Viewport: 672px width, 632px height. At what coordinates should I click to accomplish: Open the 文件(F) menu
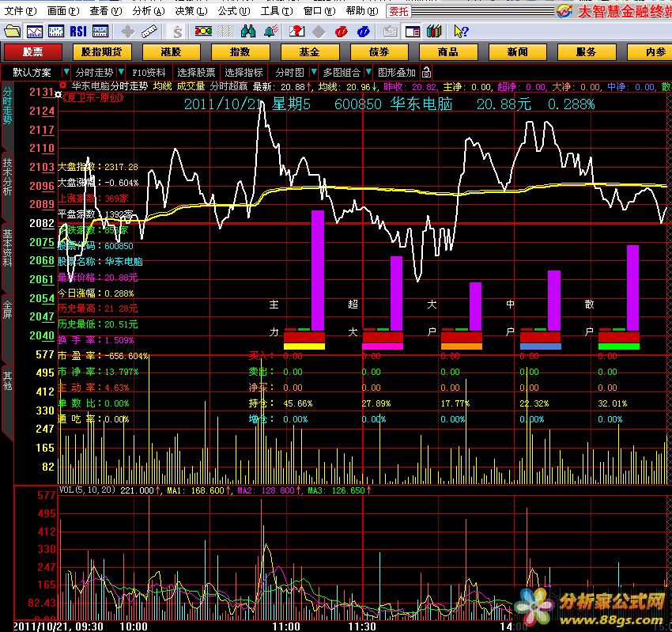(x=20, y=11)
